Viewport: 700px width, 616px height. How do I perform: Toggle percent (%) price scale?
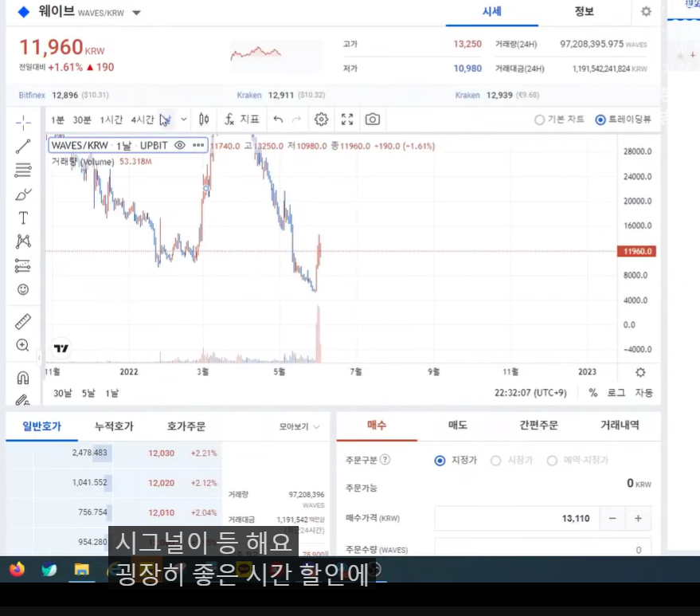point(592,393)
